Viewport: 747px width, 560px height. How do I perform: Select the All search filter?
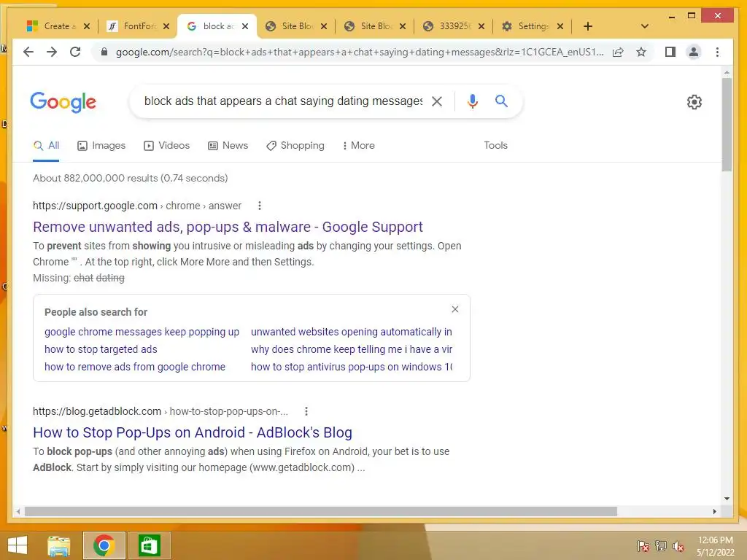pos(46,146)
